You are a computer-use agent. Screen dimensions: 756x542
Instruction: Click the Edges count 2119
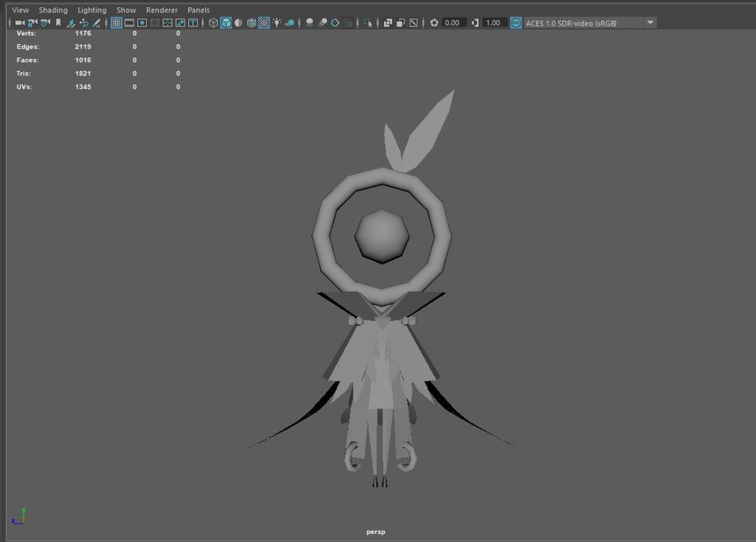pos(83,47)
